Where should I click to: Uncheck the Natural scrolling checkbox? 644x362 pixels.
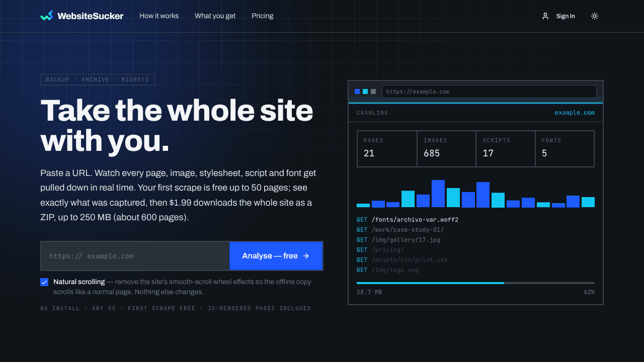click(x=44, y=282)
